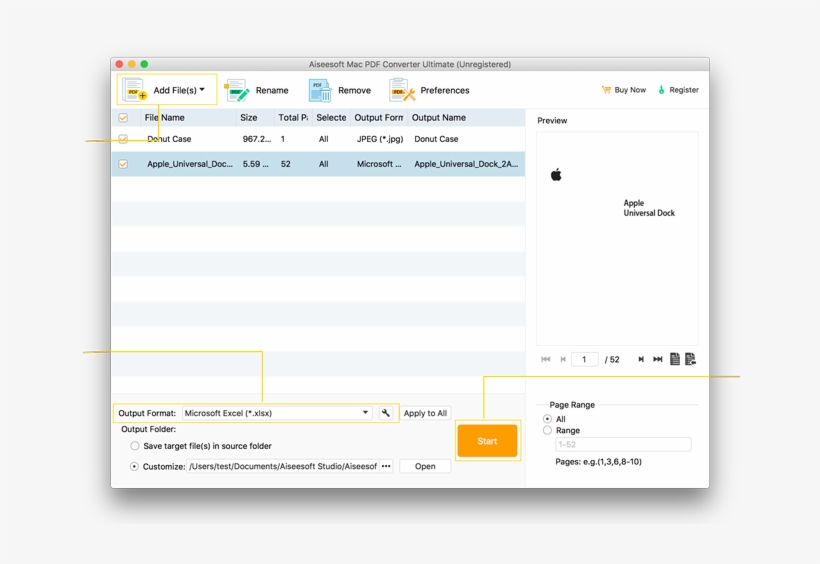
Task: Open Preferences from the toolbar
Action: tap(429, 90)
